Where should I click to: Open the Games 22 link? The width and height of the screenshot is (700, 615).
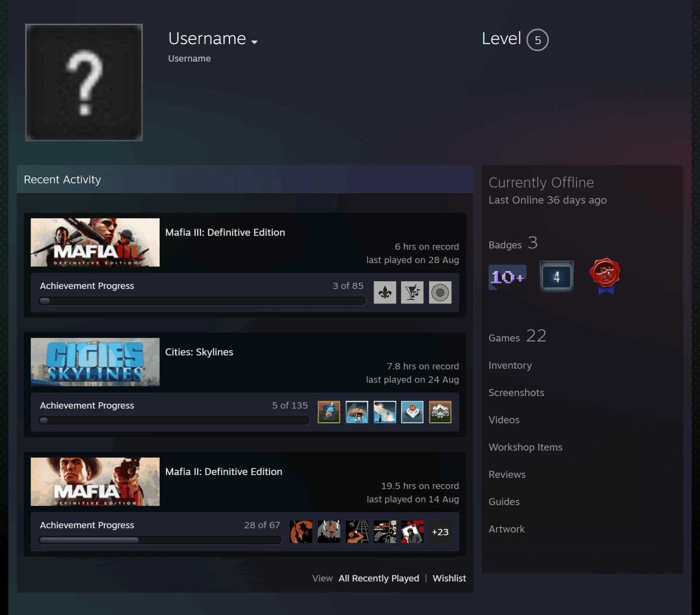517,336
